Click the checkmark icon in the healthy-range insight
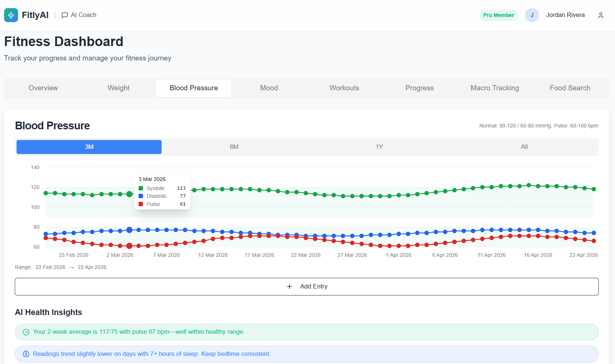This screenshot has height=364, width=615. (26, 332)
